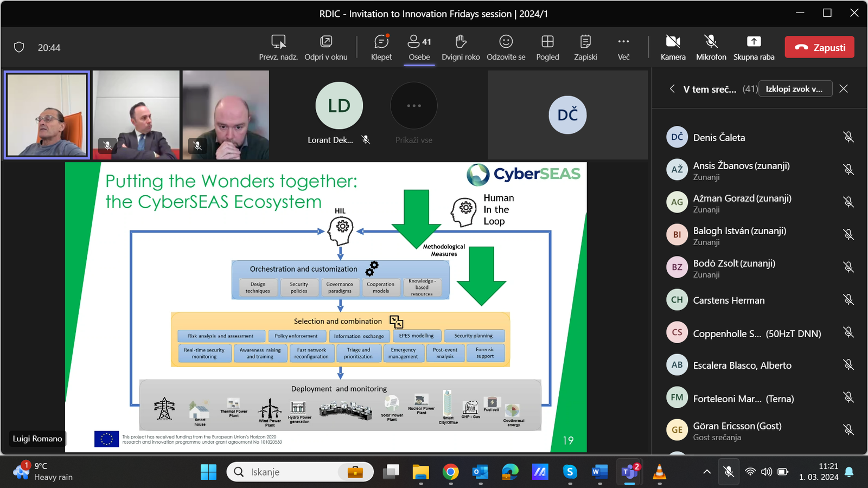Click the Dvigni roko raise hand icon
868x488 pixels.
[x=461, y=41]
